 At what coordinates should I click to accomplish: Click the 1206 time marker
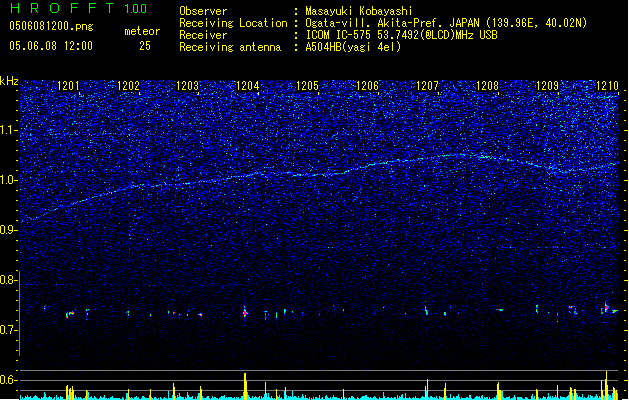coord(367,86)
